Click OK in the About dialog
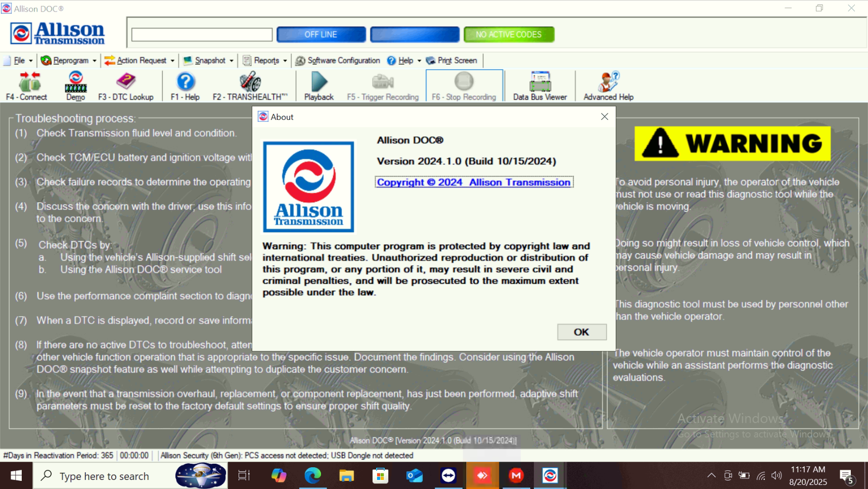This screenshot has height=489, width=868. point(582,332)
